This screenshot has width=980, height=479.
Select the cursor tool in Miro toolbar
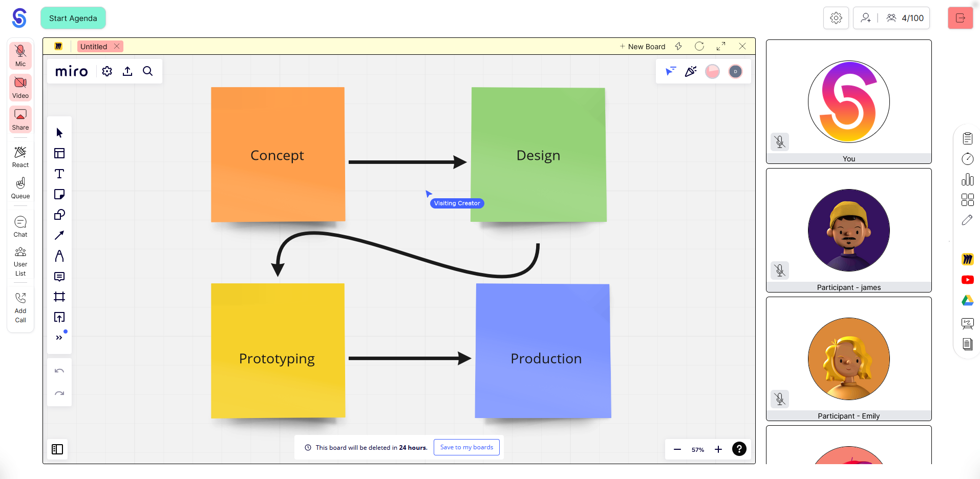pos(59,133)
